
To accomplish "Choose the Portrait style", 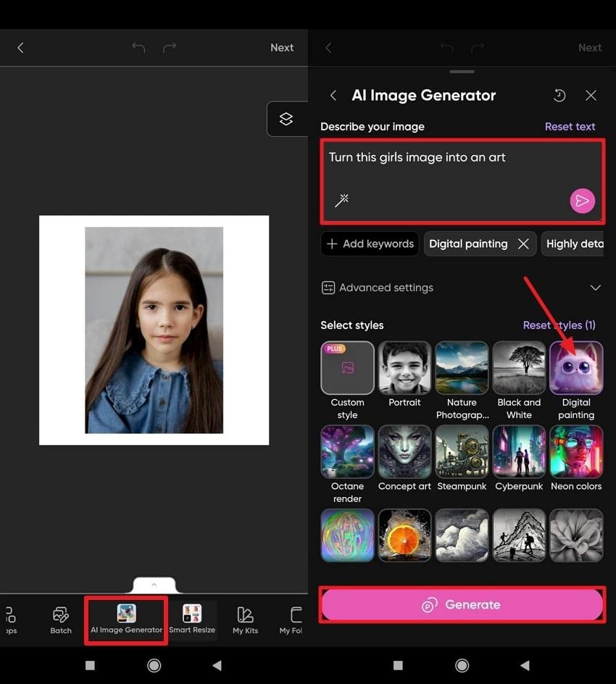I will tap(404, 368).
